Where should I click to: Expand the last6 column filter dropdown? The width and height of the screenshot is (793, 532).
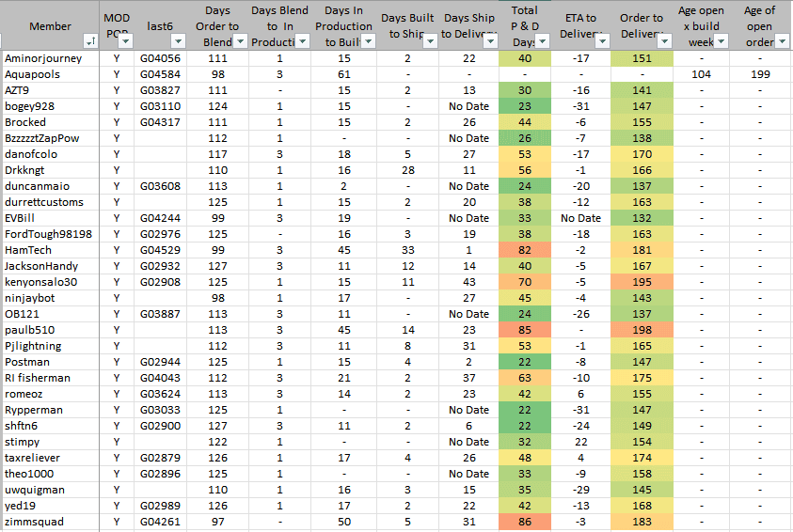tap(181, 42)
